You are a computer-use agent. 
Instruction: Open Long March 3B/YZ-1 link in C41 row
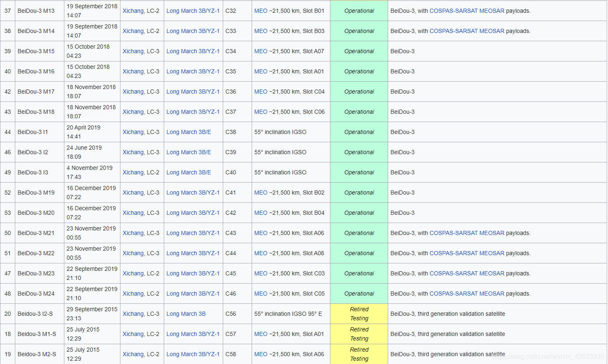pyautogui.click(x=193, y=193)
